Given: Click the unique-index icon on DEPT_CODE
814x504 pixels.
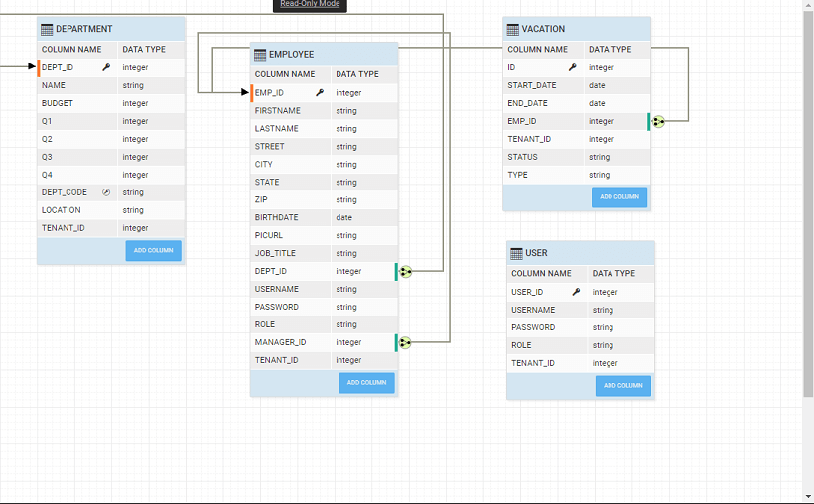Looking at the screenshot, I should [106, 192].
